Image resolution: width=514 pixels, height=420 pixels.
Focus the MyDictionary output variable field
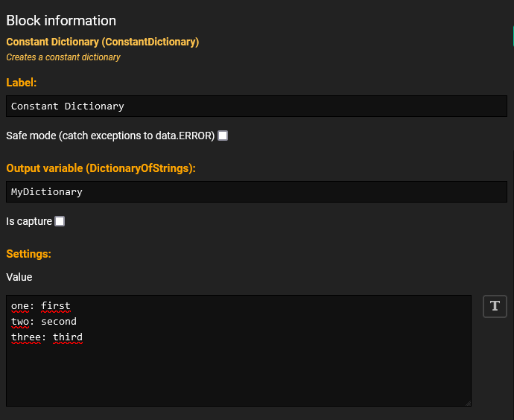[256, 191]
